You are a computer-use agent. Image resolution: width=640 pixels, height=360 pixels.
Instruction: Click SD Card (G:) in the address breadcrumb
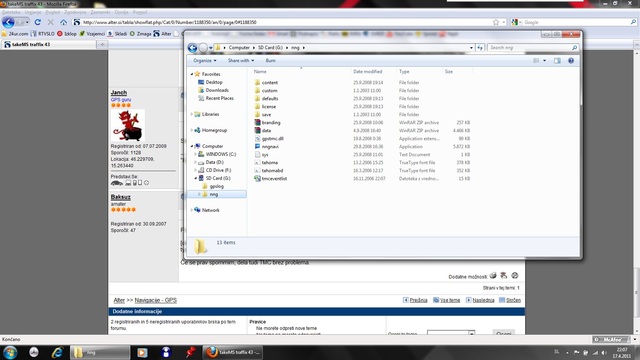(270, 48)
